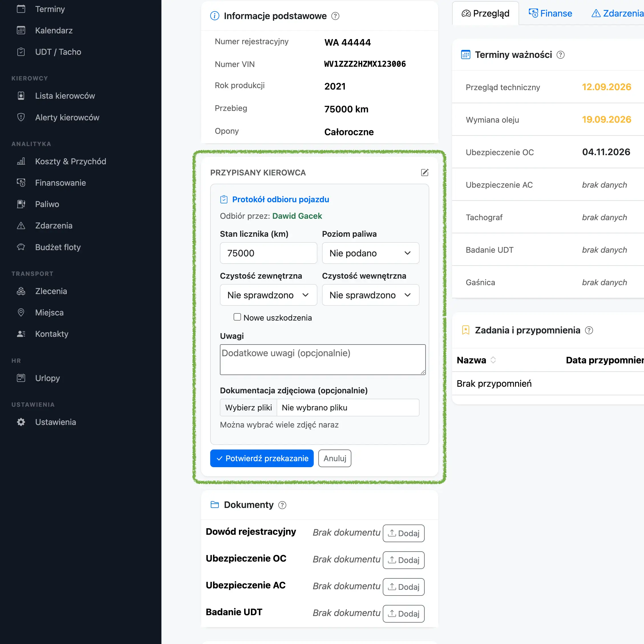Open Ustawienia gear in sidebar

55,422
